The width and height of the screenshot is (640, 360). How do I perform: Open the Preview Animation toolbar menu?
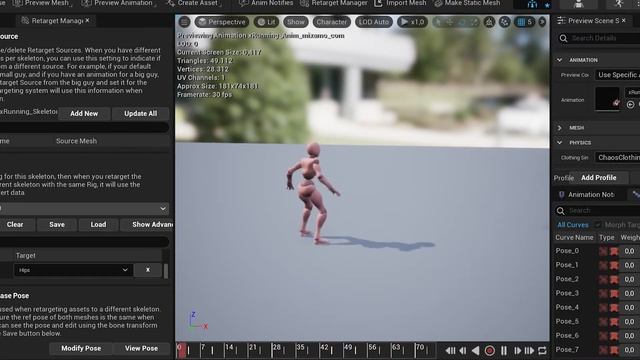coord(118,3)
